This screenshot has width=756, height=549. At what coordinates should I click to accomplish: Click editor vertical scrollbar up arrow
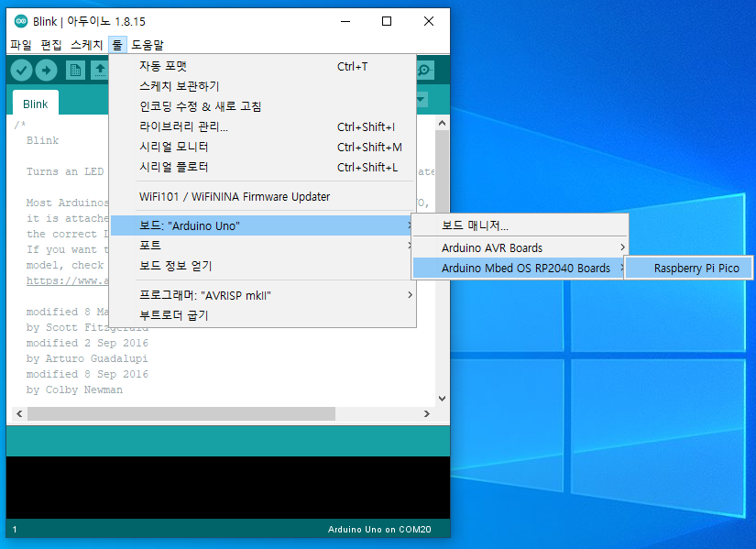click(442, 123)
